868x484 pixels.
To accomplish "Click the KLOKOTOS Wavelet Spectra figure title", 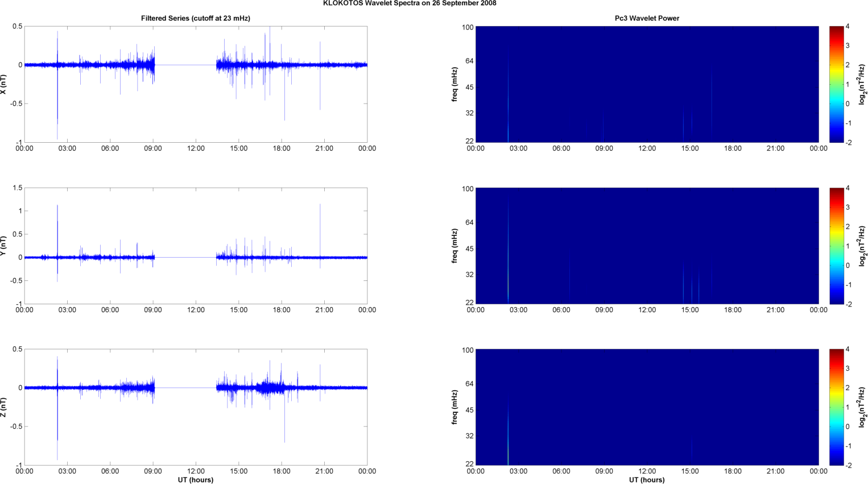I will [x=410, y=3].
